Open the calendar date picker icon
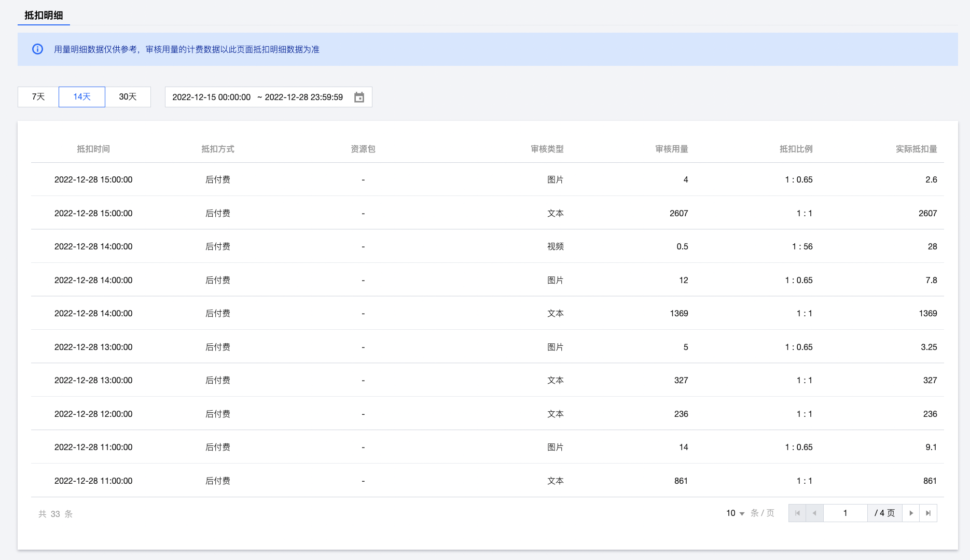Screen dimensions: 970x560 [x=359, y=97]
